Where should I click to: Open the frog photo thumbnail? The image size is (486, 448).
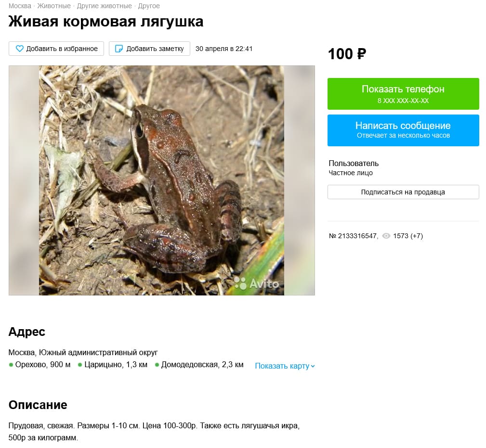point(161,180)
